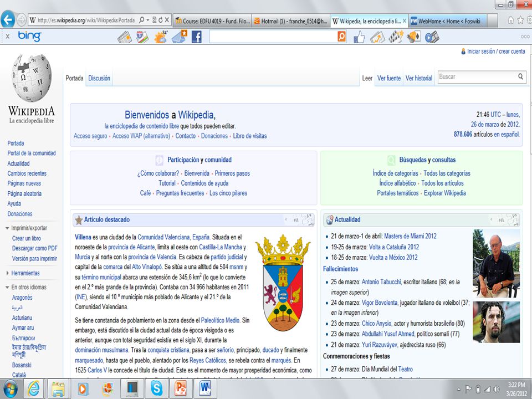Screen dimensions: 532x399
Task: Expand the Herramientas sidebar section
Action: click(7, 273)
